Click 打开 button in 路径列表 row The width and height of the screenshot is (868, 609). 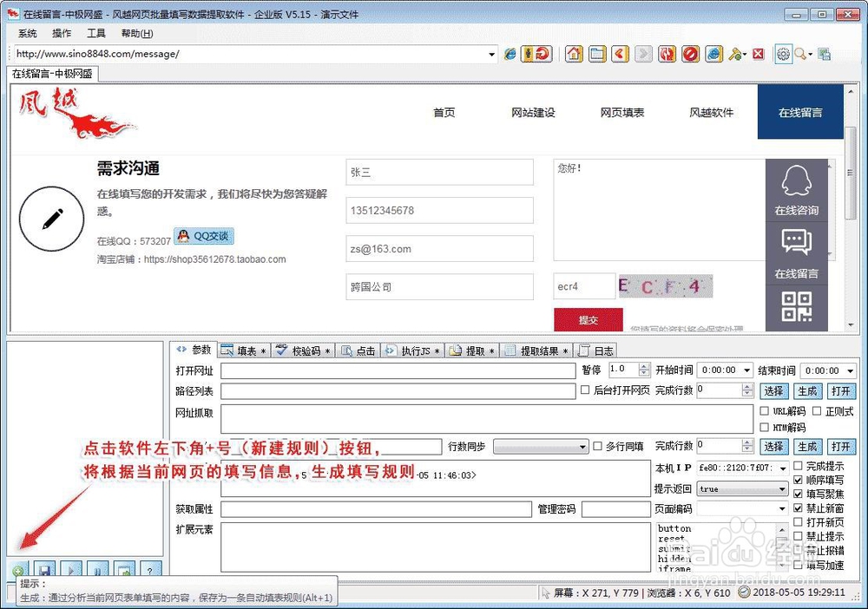click(x=841, y=391)
